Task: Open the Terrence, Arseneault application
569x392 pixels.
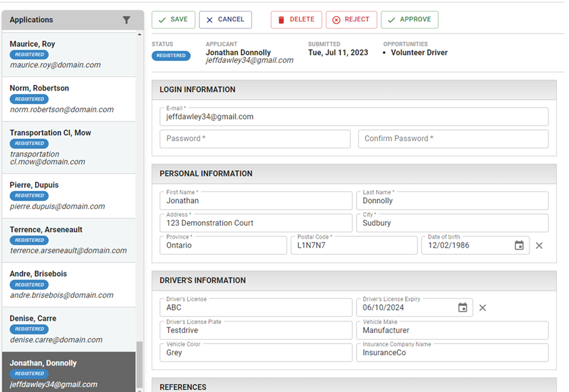Action: [x=69, y=240]
